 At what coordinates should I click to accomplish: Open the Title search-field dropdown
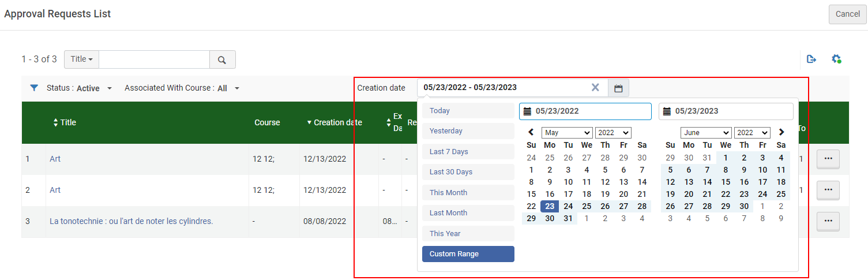81,59
